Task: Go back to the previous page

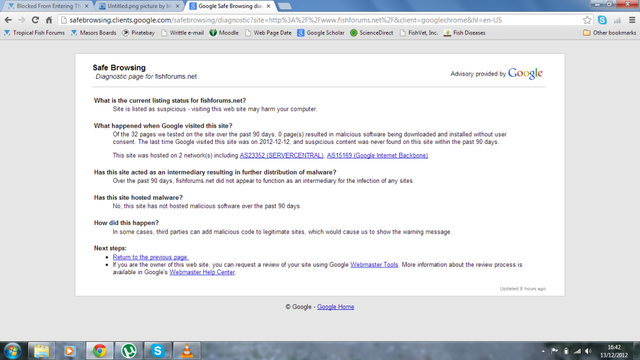Action: (8, 20)
